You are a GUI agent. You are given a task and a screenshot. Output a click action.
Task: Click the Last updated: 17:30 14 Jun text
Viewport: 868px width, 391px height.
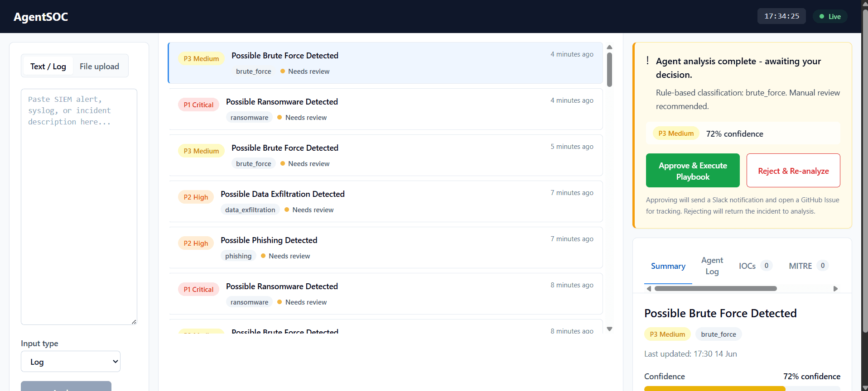click(x=690, y=354)
